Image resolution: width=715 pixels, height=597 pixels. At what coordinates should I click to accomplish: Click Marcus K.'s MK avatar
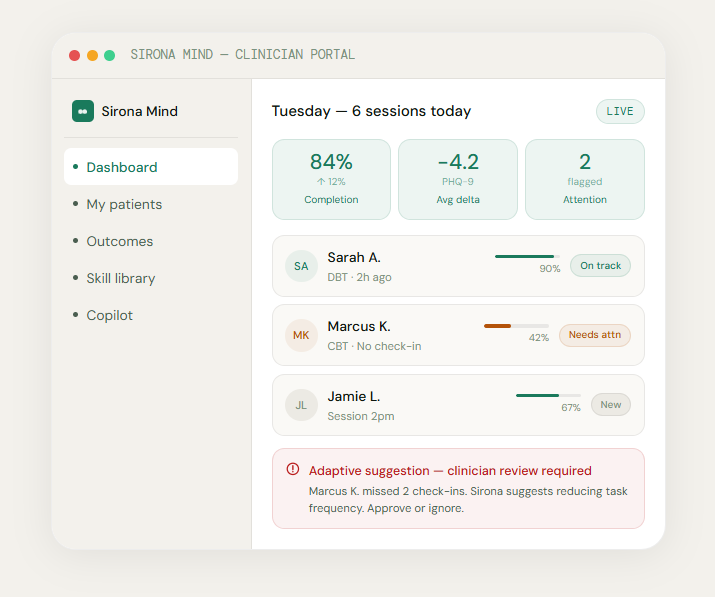pyautogui.click(x=301, y=335)
